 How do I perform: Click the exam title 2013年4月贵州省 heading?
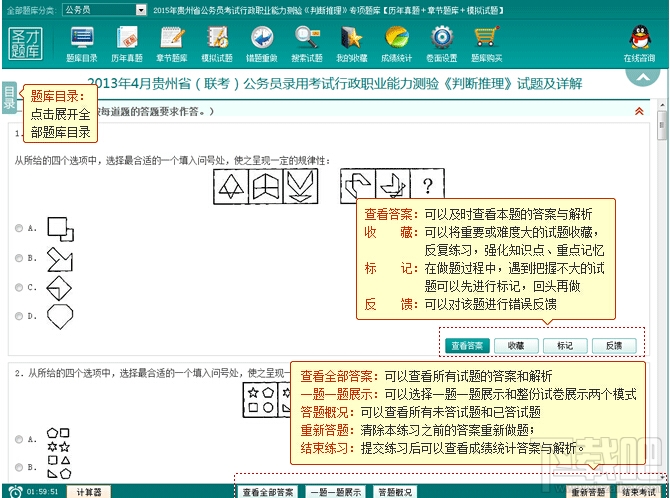[x=335, y=83]
